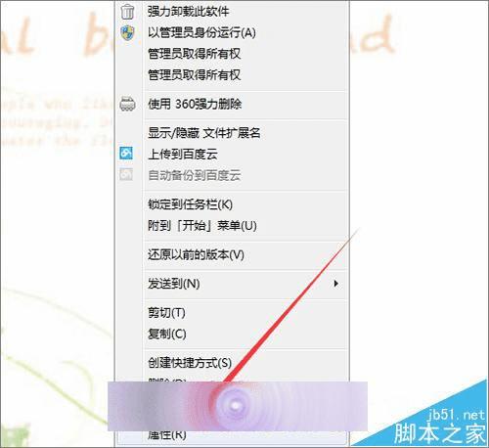The height and width of the screenshot is (448, 489).
Task: Toggle 显示/隐藏 文件扩展名
Action: pyautogui.click(x=232, y=133)
